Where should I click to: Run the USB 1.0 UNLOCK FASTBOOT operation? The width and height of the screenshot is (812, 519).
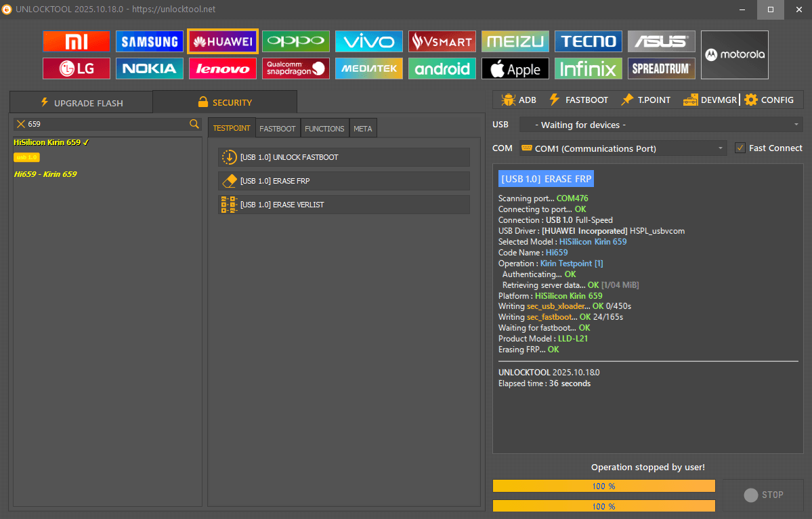345,157
